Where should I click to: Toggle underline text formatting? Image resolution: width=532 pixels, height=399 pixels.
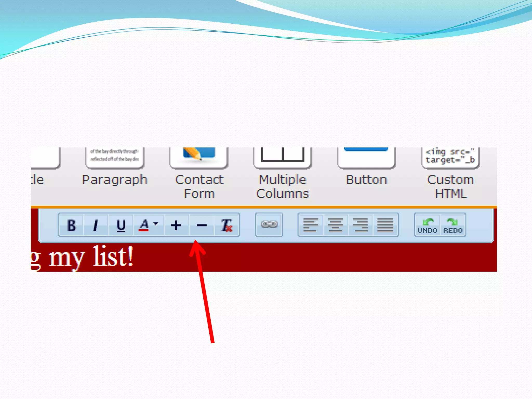pos(121,225)
